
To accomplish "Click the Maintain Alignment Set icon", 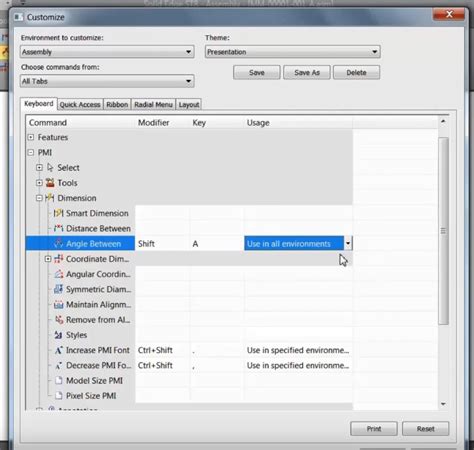I will pos(59,304).
